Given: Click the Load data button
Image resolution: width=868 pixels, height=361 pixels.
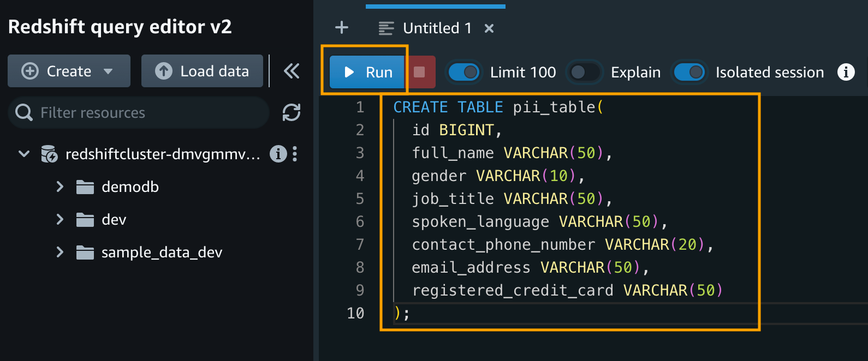Looking at the screenshot, I should (x=202, y=71).
